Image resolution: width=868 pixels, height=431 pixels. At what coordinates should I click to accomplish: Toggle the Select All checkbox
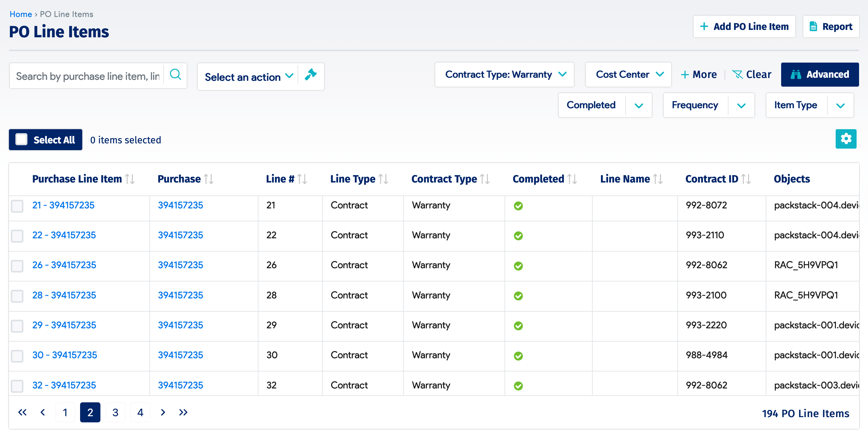(x=22, y=140)
